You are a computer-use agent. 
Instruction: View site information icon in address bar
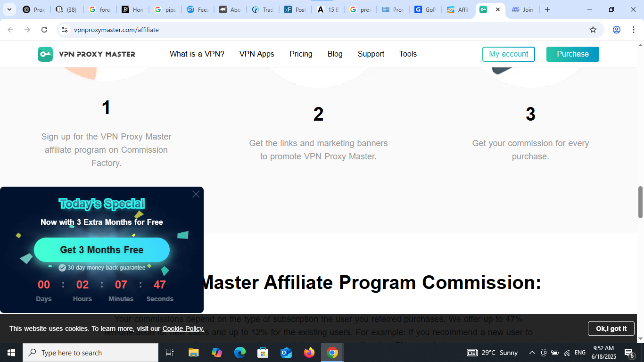click(x=65, y=30)
